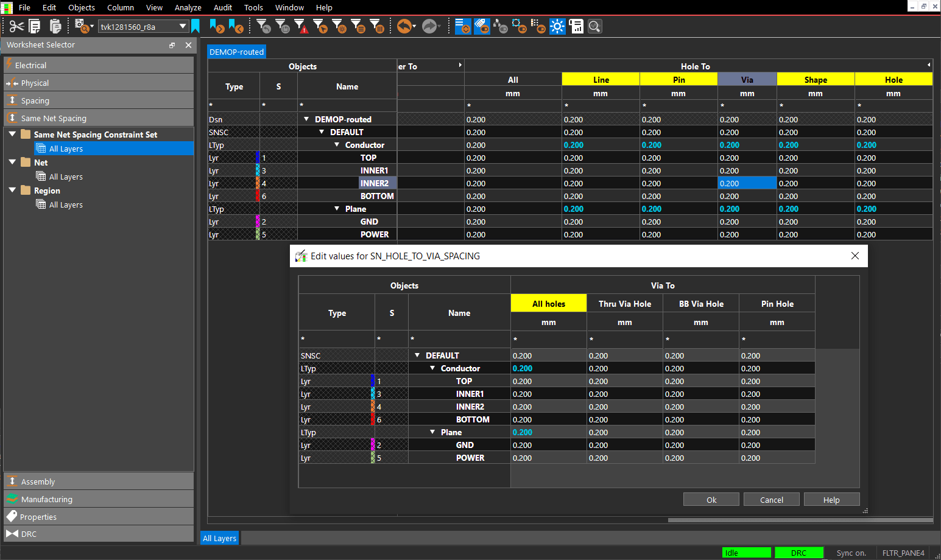Click the filter with pause bars icon

tap(377, 26)
